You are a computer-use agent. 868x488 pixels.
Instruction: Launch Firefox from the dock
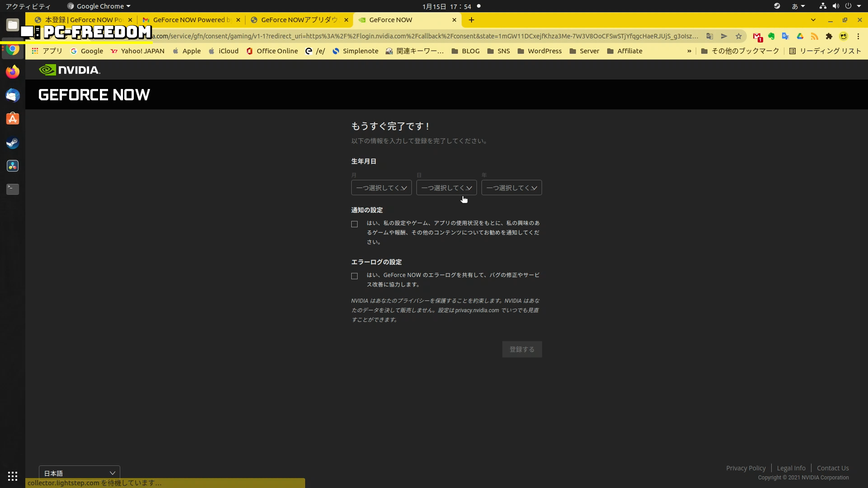pyautogui.click(x=13, y=71)
